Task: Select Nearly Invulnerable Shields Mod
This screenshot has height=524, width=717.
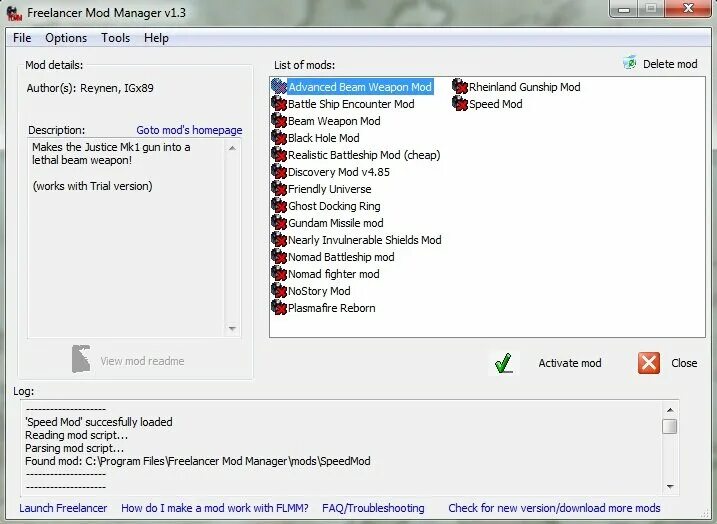Action: [x=365, y=240]
